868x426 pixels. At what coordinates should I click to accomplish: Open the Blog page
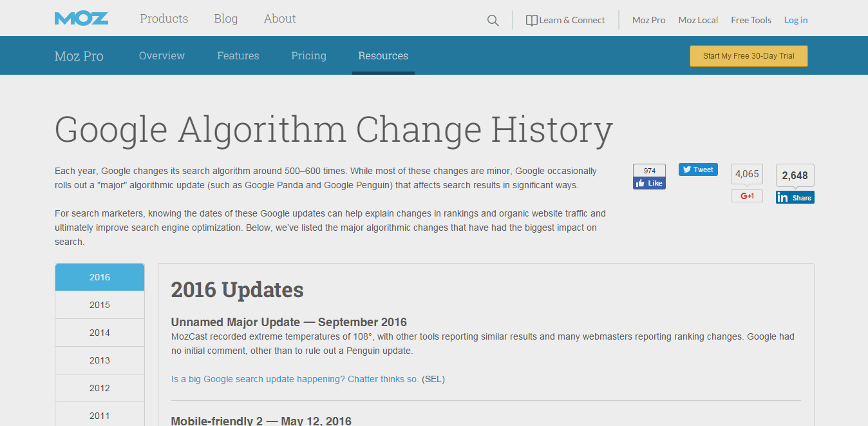click(x=226, y=19)
